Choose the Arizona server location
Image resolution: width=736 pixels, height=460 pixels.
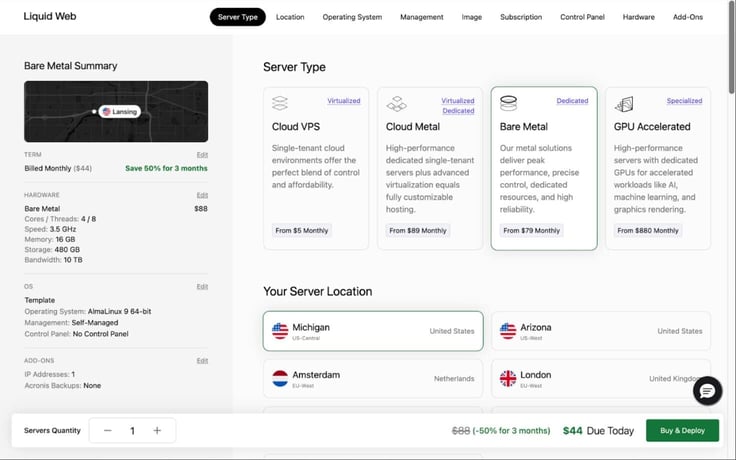pyautogui.click(x=601, y=331)
